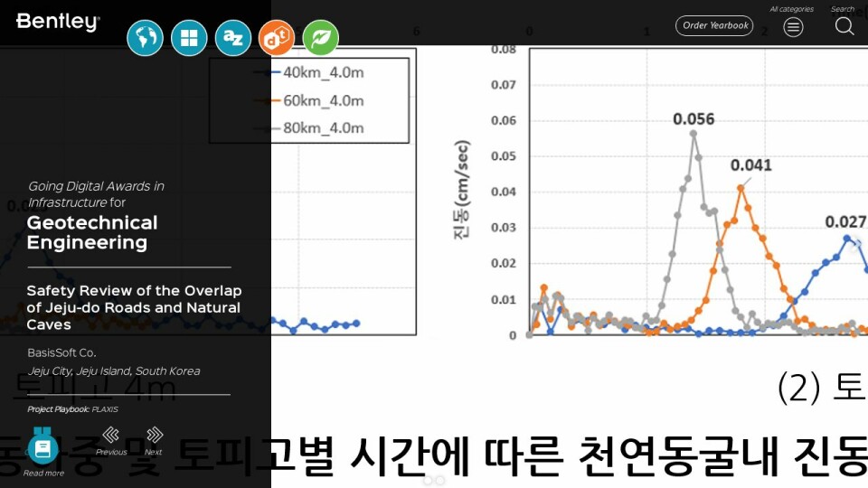
Task: Open the globe world map icon
Action: [145, 38]
